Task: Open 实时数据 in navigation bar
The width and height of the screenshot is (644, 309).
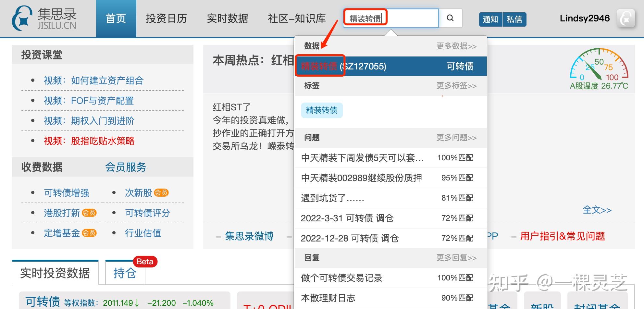Action: click(227, 19)
